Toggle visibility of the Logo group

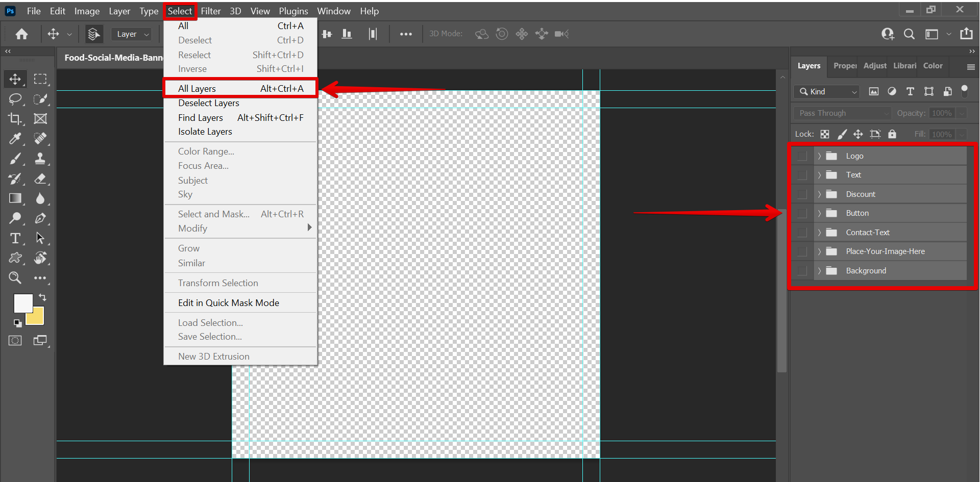(801, 156)
